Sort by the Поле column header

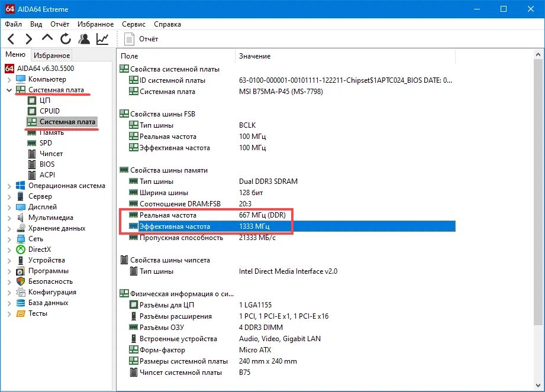(176, 56)
